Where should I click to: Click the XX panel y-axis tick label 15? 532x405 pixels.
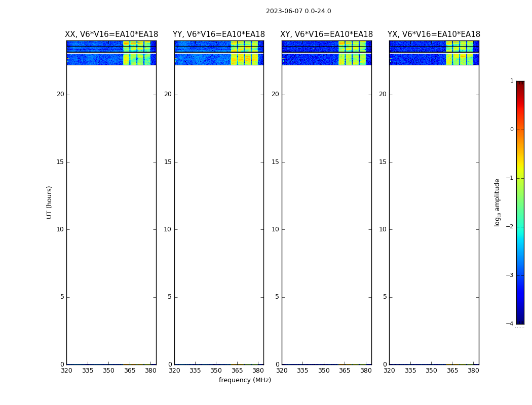point(60,162)
